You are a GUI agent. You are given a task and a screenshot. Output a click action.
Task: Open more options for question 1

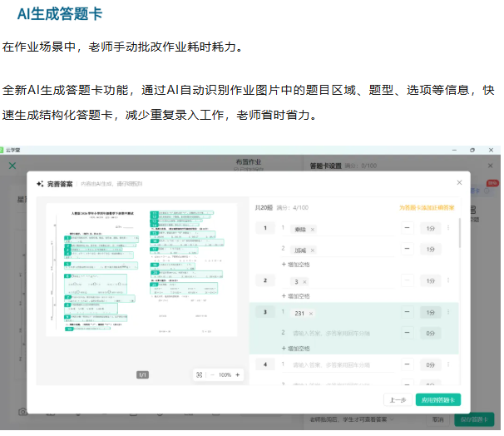click(x=448, y=228)
